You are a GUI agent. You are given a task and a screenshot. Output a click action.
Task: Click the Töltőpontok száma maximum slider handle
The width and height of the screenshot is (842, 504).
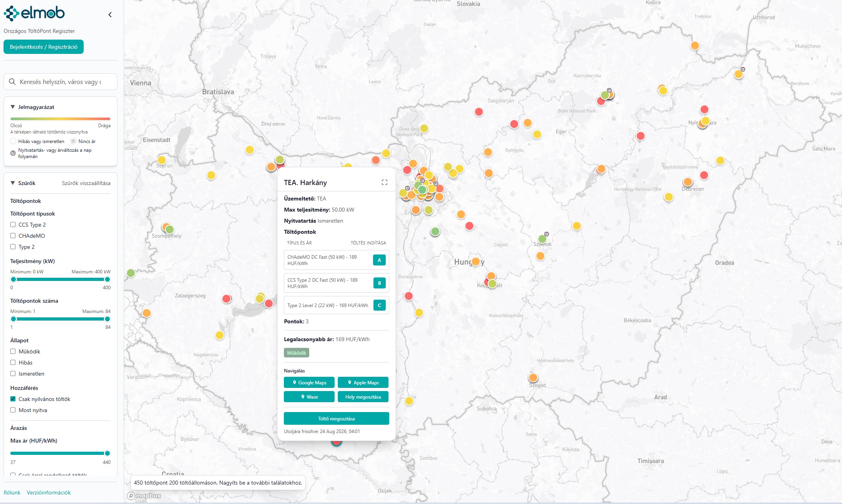[107, 319]
